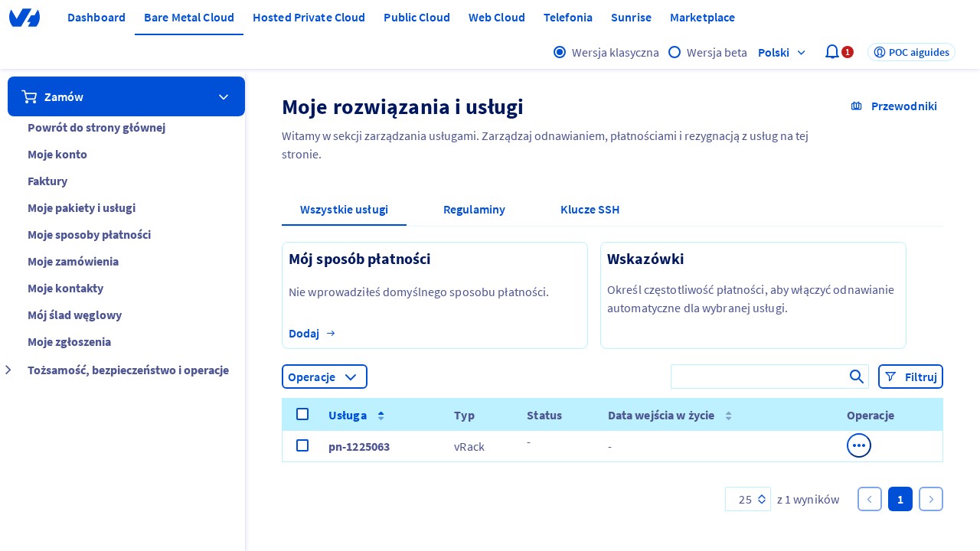Image resolution: width=980 pixels, height=551 pixels.
Task: Select the Wersja klasyczna radio button
Action: click(x=560, y=52)
